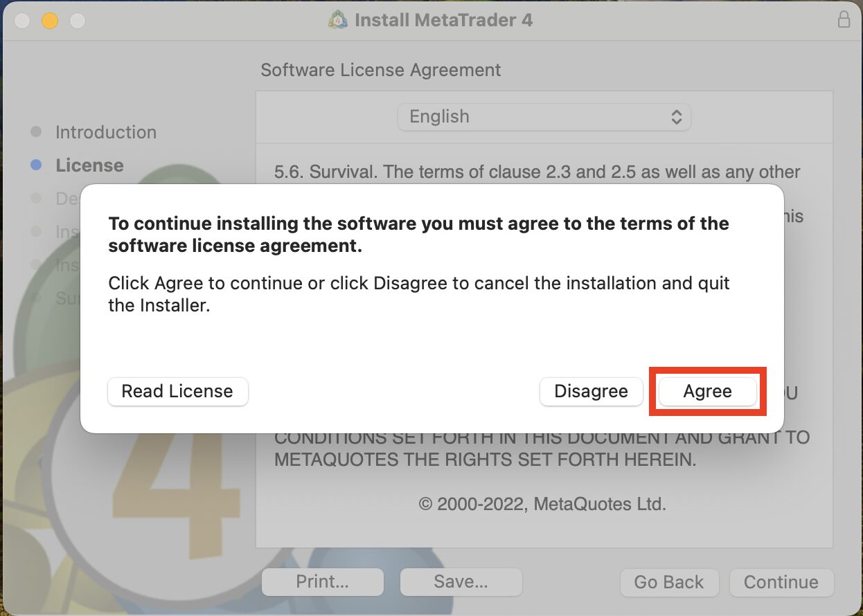The width and height of the screenshot is (863, 616).
Task: Select the Introduction step in sidebar
Action: (106, 132)
